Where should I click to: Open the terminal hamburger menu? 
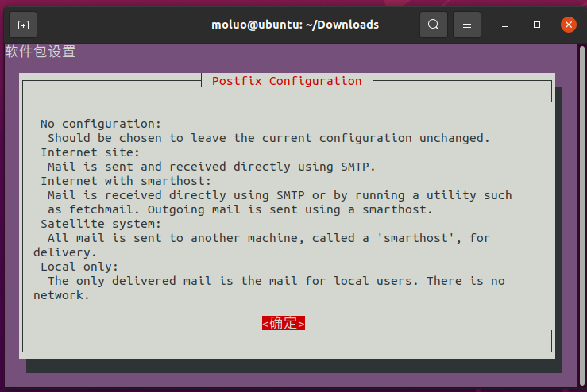[x=467, y=25]
